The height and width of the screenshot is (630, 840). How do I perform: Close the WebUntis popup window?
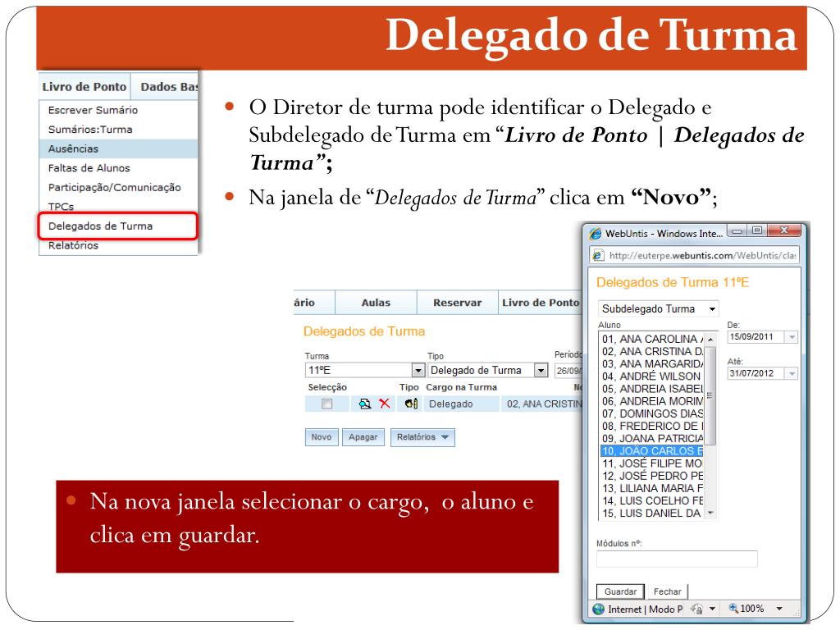[x=783, y=231]
